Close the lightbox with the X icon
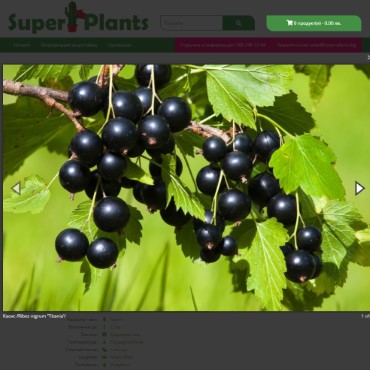Screen dimensions: 370x370 point(368,58)
